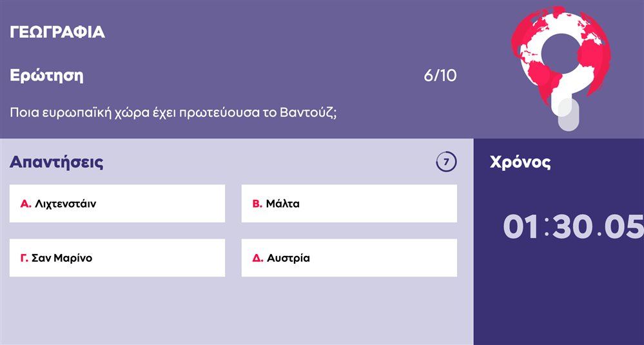The image size is (644, 345).
Task: Click the red letter Δ. marker
Action: click(x=257, y=259)
